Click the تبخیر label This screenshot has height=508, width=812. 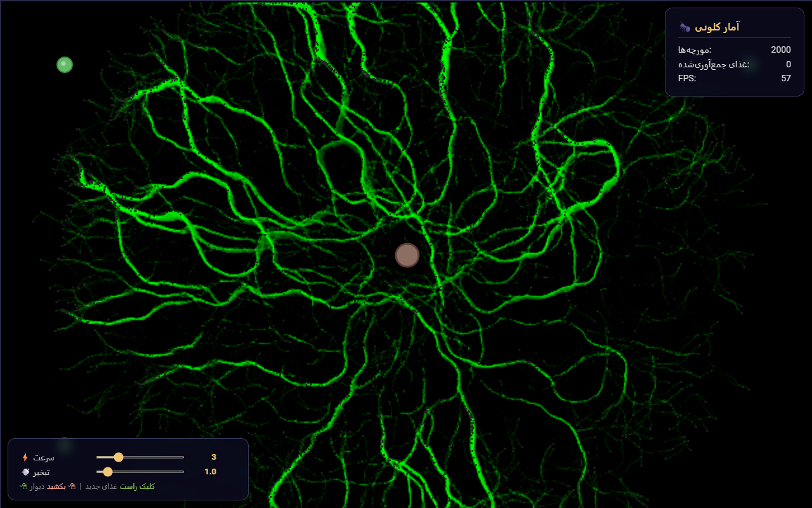[42, 472]
